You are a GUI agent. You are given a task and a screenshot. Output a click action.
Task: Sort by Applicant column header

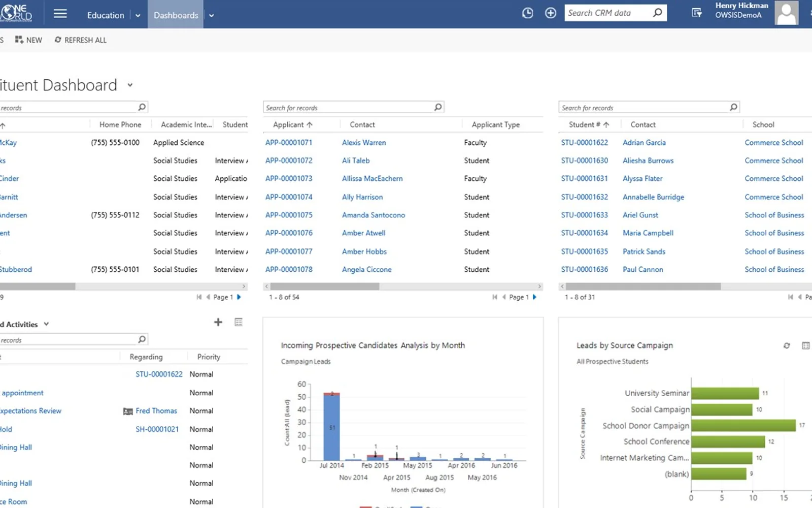pyautogui.click(x=293, y=124)
